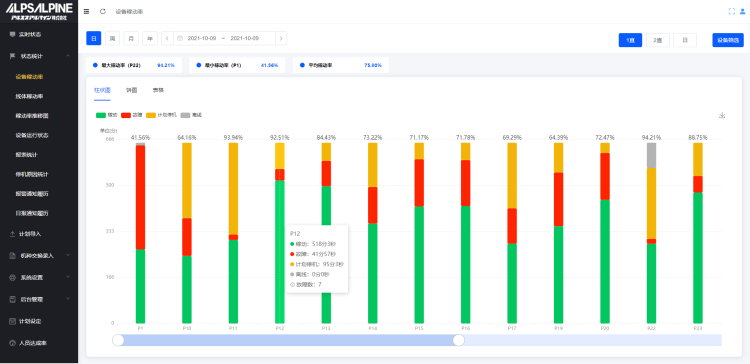Switch to the 表格 table tab
The width and height of the screenshot is (750, 364).
pos(158,90)
